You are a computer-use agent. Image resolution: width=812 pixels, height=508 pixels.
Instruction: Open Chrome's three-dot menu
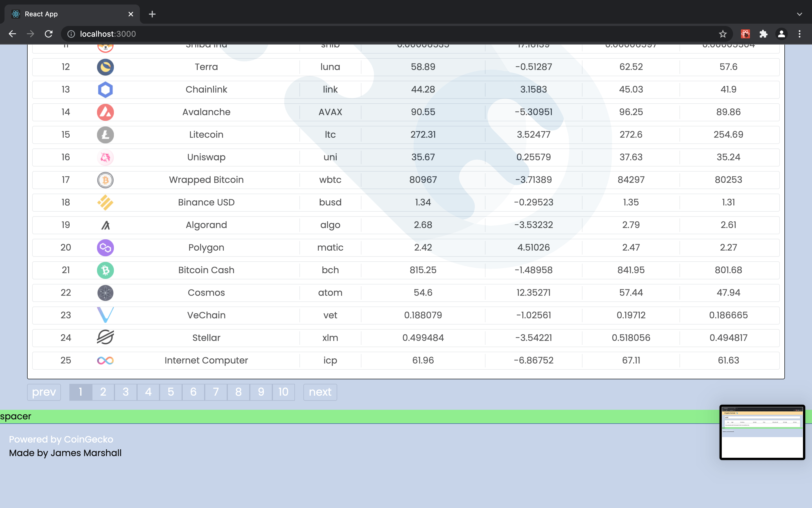(800, 34)
